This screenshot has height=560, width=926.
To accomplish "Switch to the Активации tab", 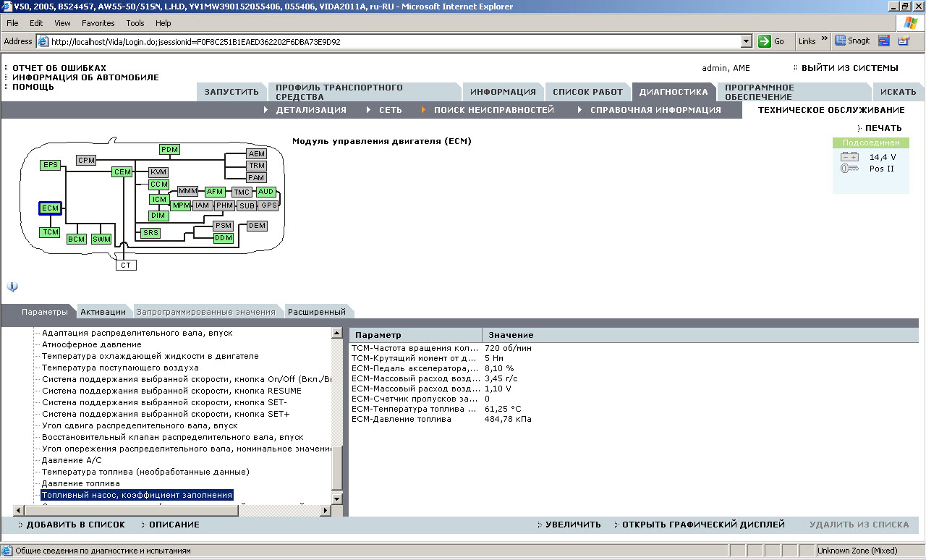I will 103,312.
